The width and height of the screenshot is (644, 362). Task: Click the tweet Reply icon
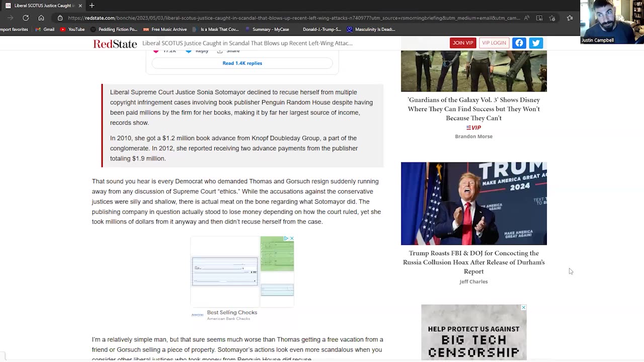coord(189,51)
